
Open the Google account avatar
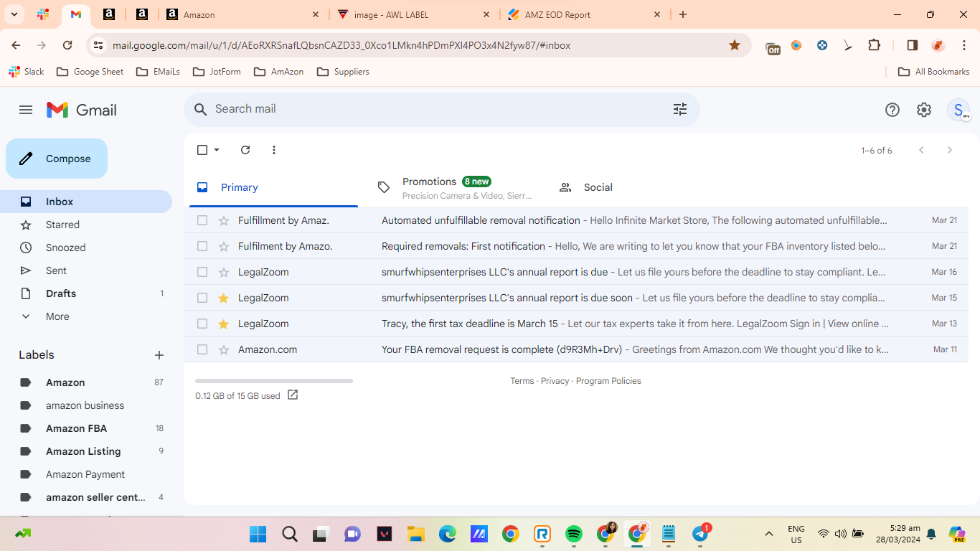tap(958, 110)
